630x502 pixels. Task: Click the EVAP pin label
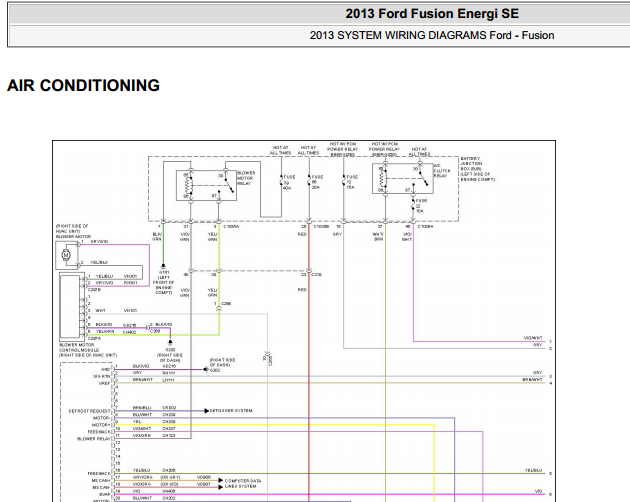(105, 494)
